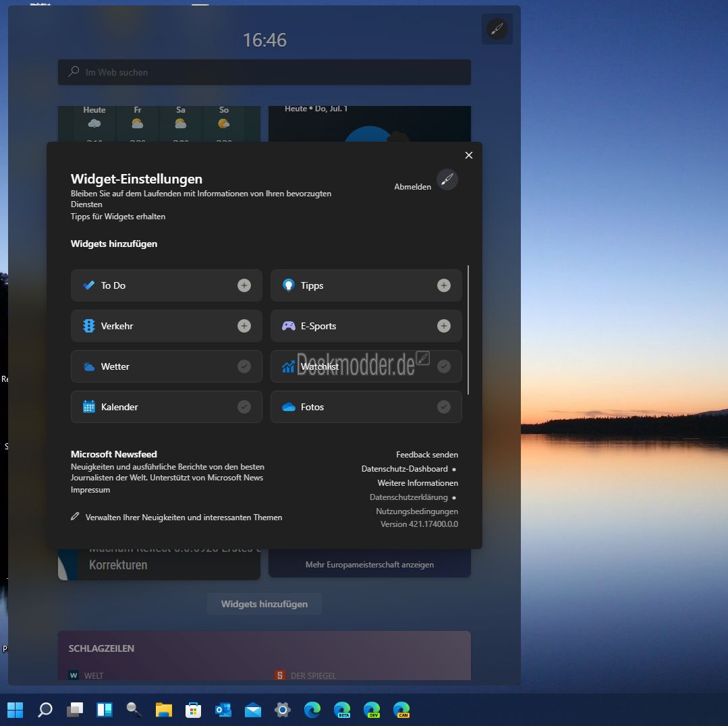Open the Datenschutz-Dashboard link
Screen dimensions: 728x726
click(x=404, y=469)
